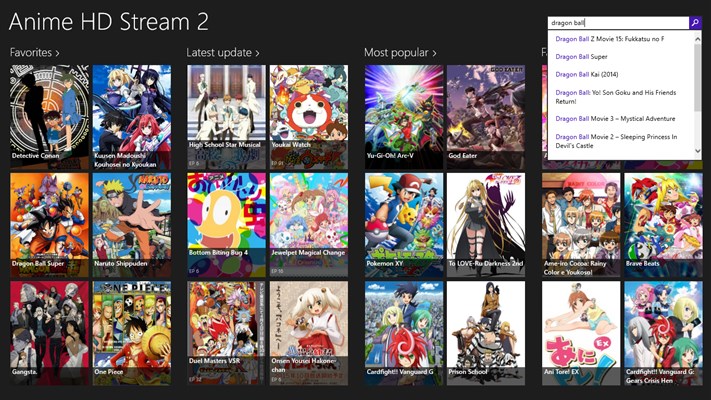Pick Dragon Ball Z Movie 15 suggestion

[x=610, y=39]
